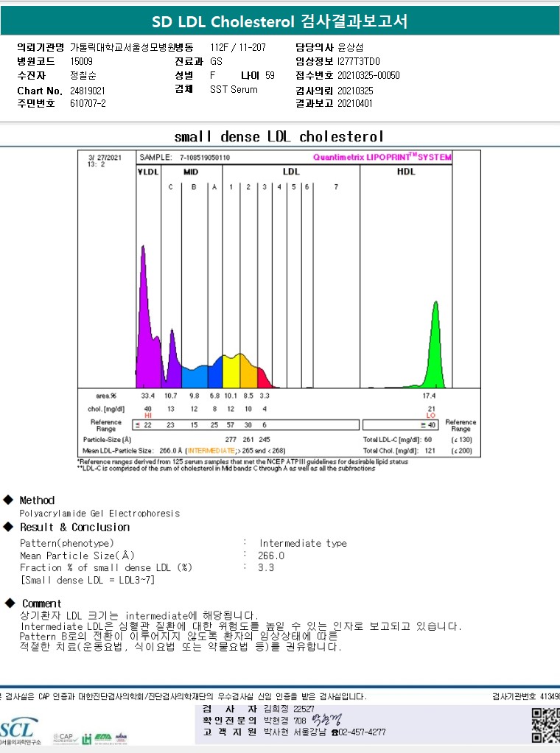Click the NCEP ATPIII reference ranges footnote
560x753 pixels.
coord(243,461)
